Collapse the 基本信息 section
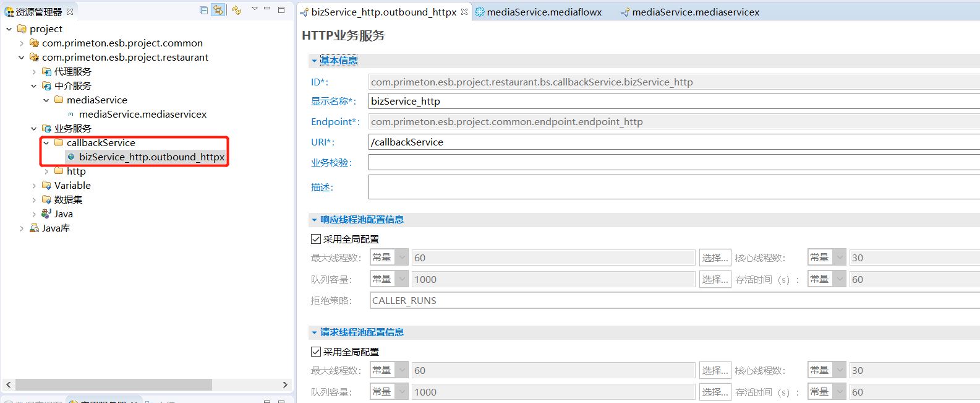This screenshot has height=403, width=980. 314,61
